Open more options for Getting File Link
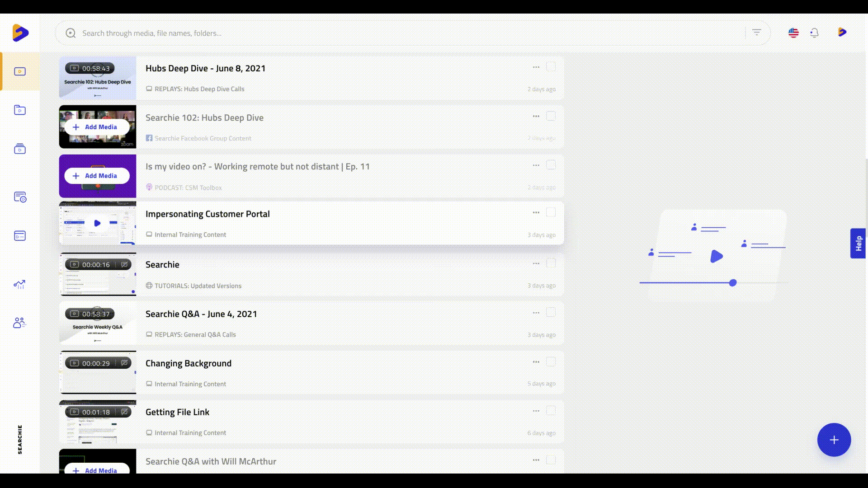Viewport: 868px width, 488px height. click(536, 411)
